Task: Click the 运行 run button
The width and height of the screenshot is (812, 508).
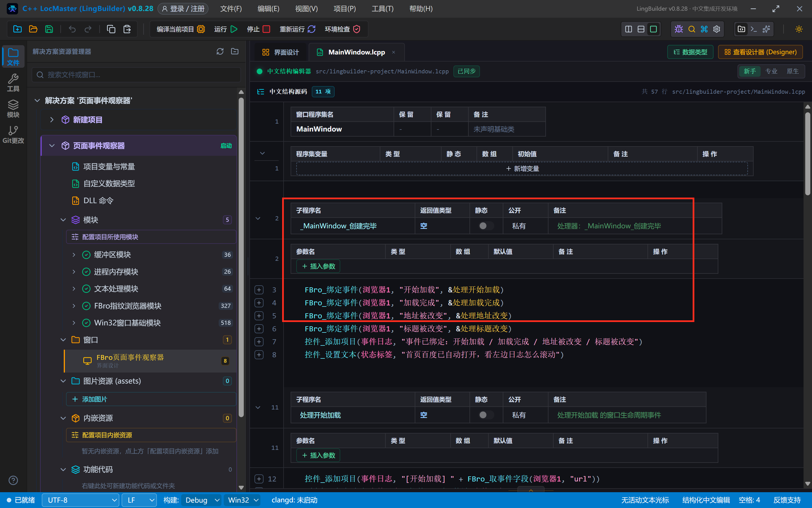Action: 226,29
